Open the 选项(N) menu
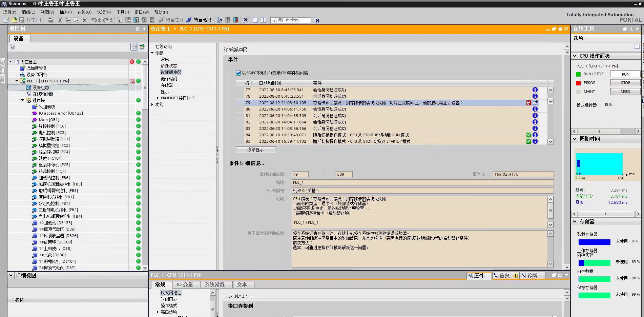Image resolution: width=644 pixels, height=317 pixels. [104, 12]
